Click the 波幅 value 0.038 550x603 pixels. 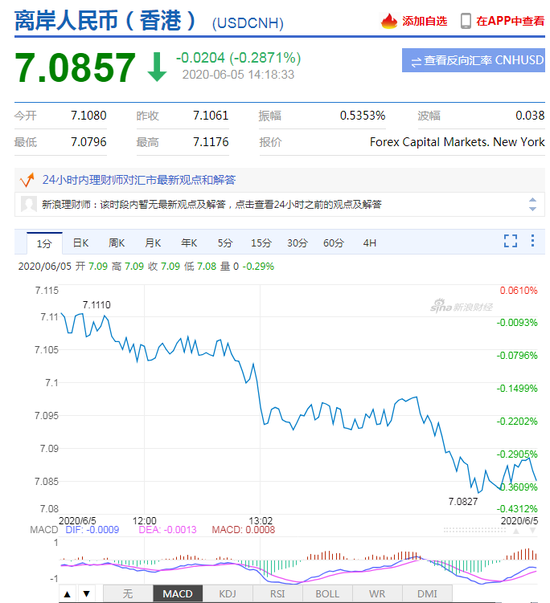(530, 115)
